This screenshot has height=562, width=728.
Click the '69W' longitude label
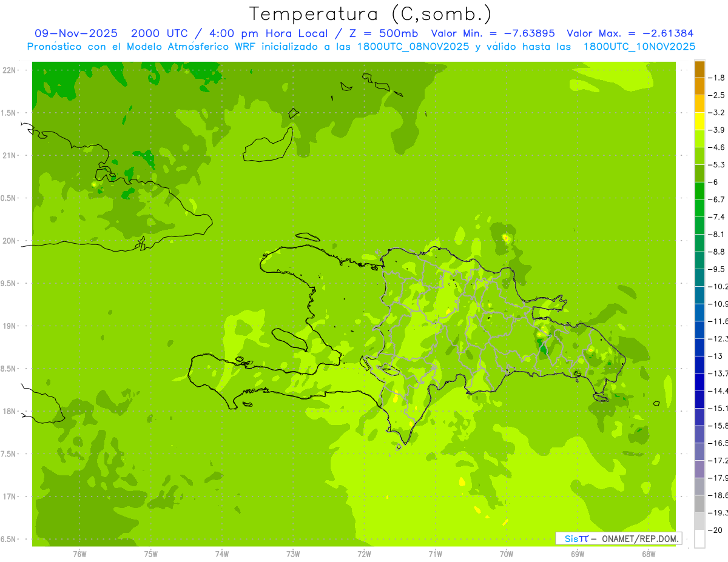[578, 554]
